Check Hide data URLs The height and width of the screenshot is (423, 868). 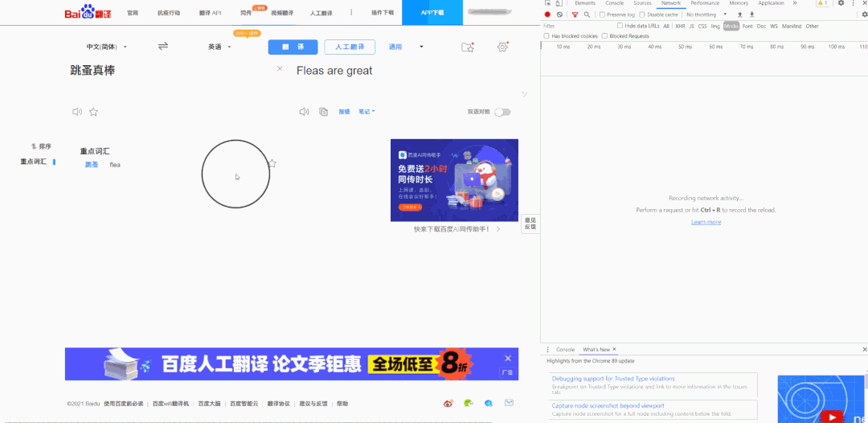pos(620,26)
